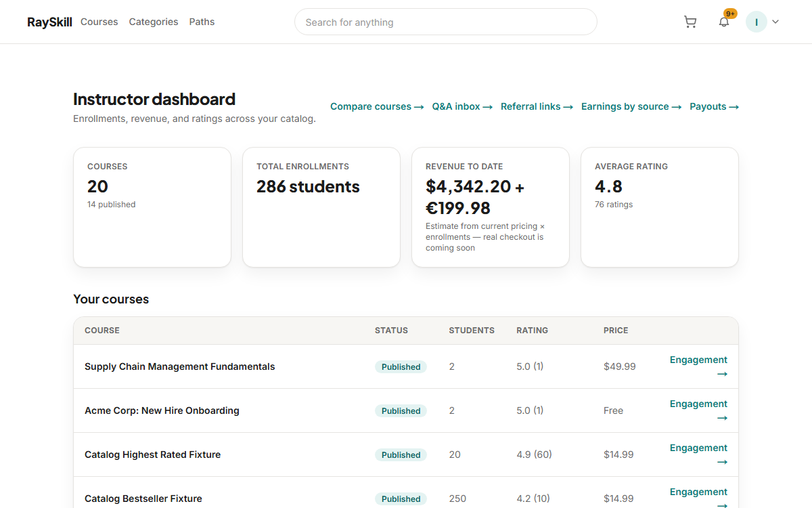Click the 14 published text
This screenshot has height=508, width=812.
pos(112,205)
